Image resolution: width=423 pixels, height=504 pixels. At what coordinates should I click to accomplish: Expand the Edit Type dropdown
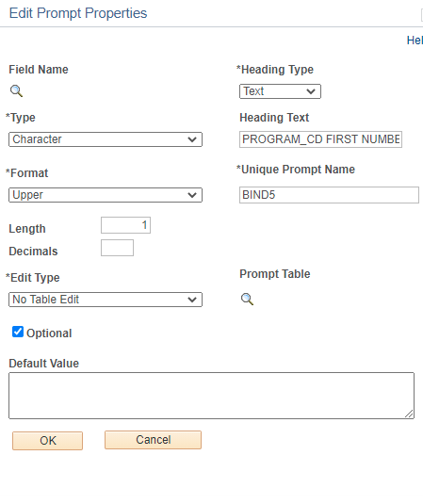[106, 300]
